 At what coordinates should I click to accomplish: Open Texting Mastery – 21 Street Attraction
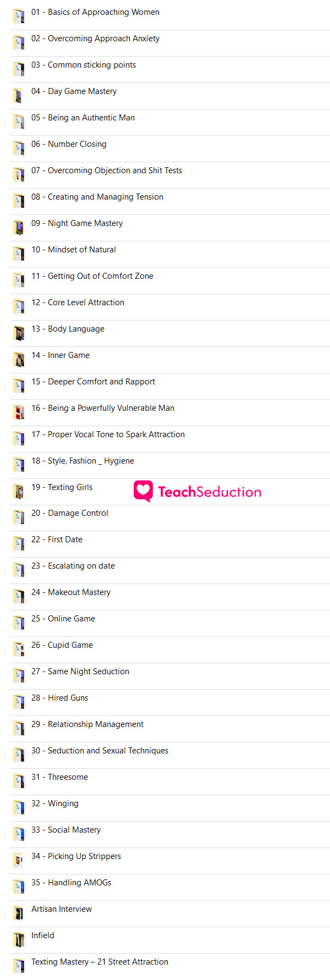tap(100, 962)
